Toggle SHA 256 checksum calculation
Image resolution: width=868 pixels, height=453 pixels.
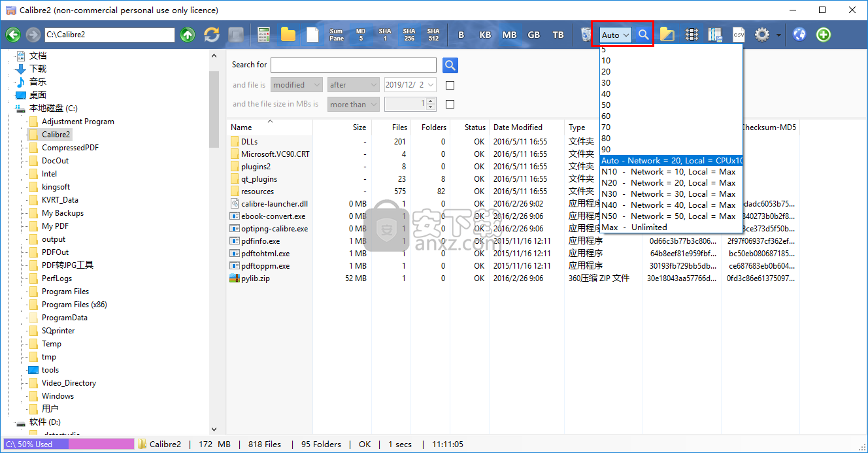[409, 35]
